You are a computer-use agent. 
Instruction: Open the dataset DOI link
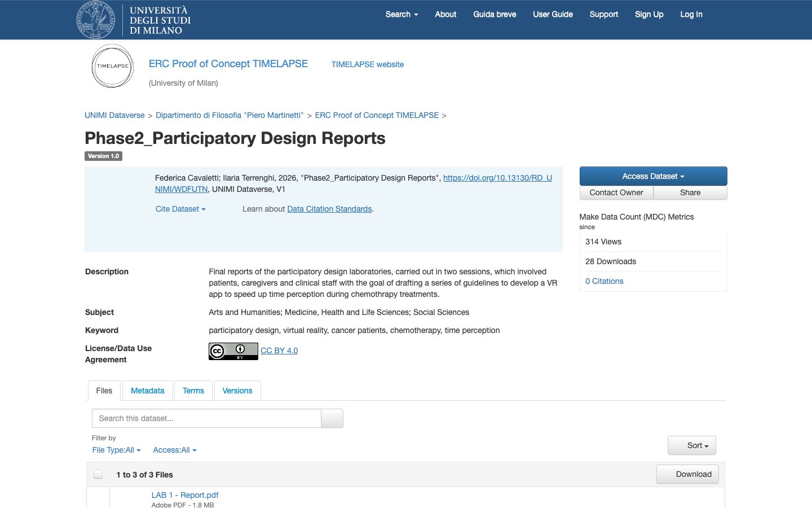tap(497, 178)
